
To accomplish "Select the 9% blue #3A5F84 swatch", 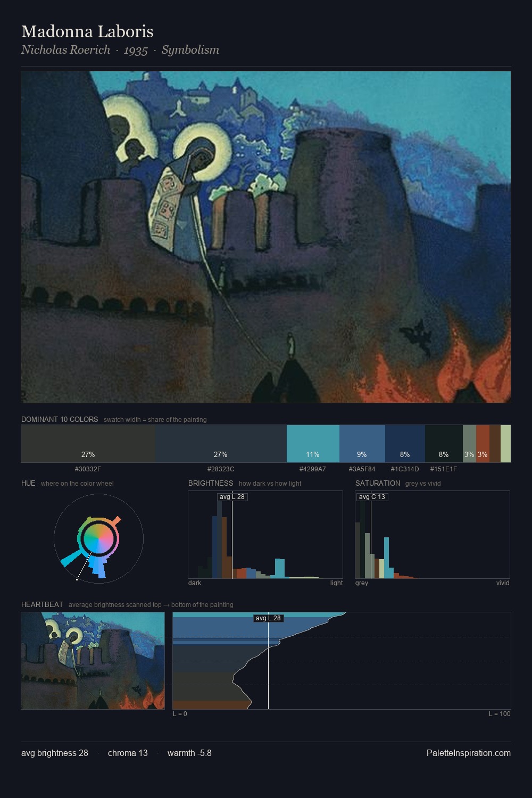I will click(362, 444).
